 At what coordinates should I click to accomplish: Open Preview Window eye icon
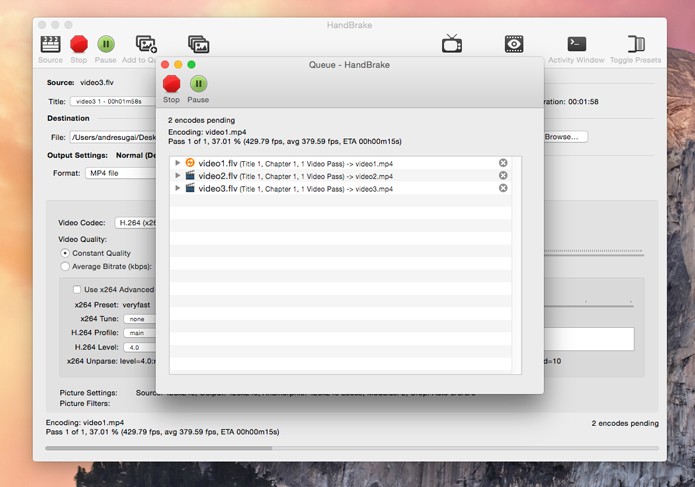point(514,44)
